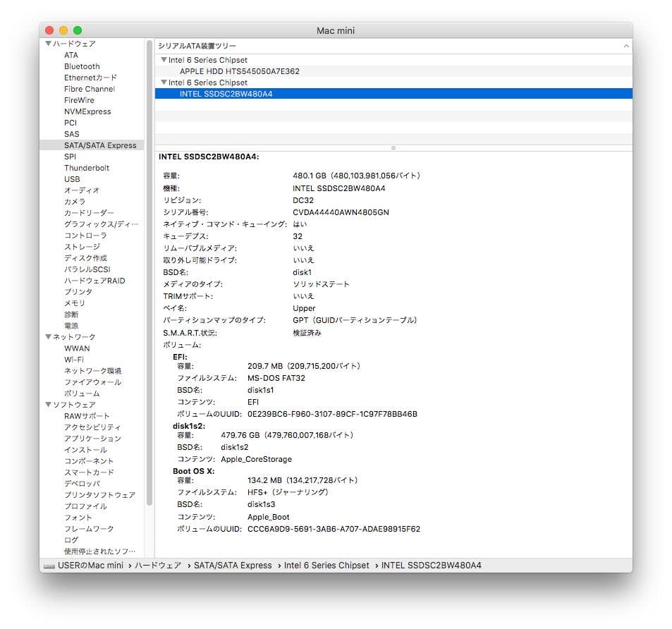Open Thunderbolt in the sidebar
The height and width of the screenshot is (629, 672).
pos(87,168)
